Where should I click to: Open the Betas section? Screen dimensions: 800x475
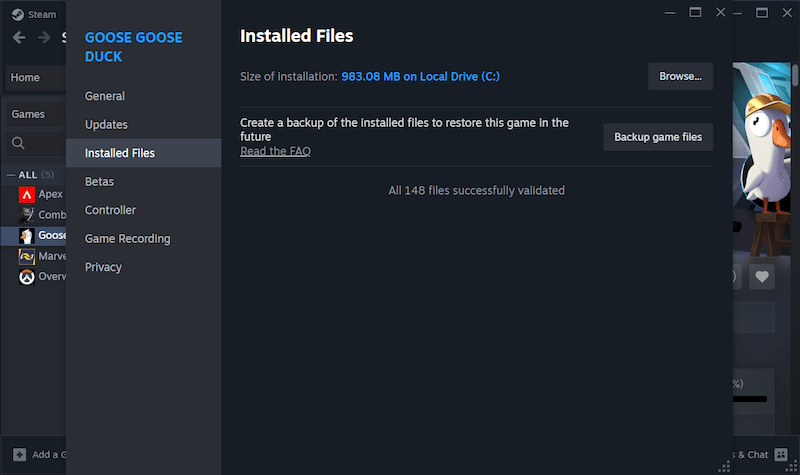point(99,182)
